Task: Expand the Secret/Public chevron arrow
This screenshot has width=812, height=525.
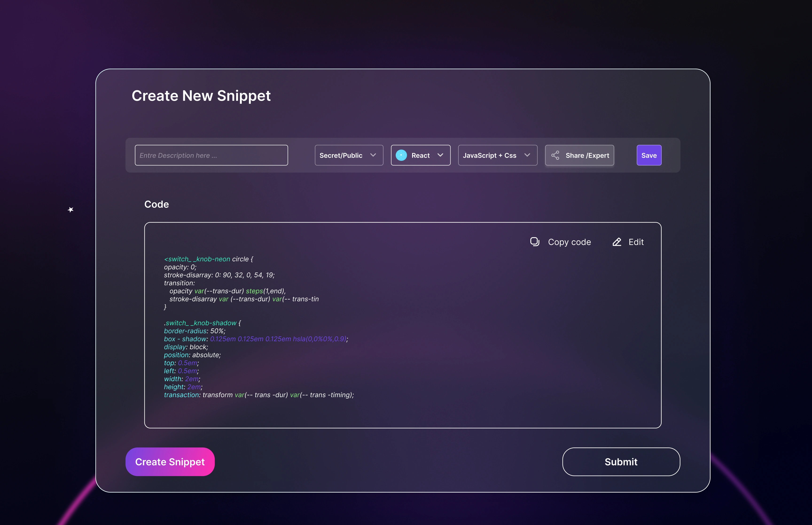Action: (373, 155)
